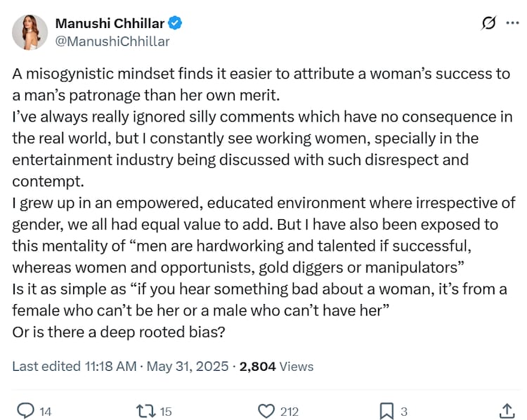Open the repost arrows menu
The image size is (527, 420).
coord(145,411)
